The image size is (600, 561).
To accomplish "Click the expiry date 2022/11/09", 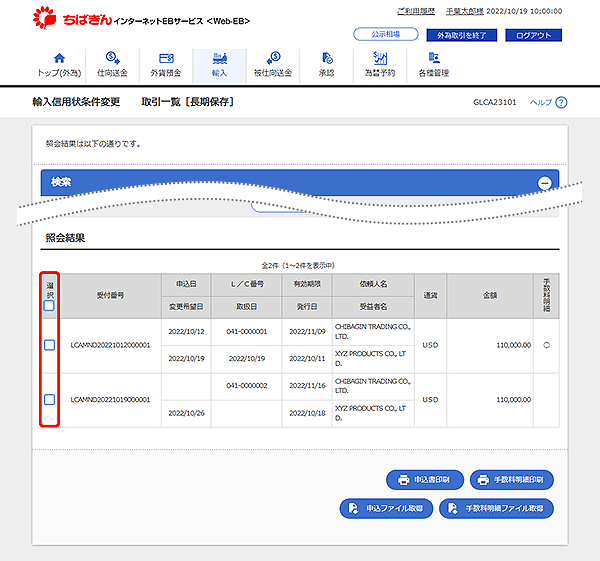I will pyautogui.click(x=307, y=331).
